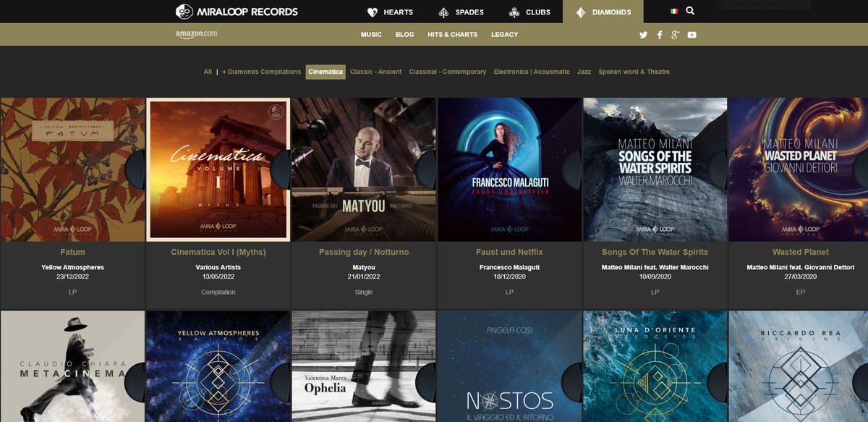Image resolution: width=868 pixels, height=422 pixels.
Task: Click Songs Of The Water Spirits title
Action: coord(655,252)
